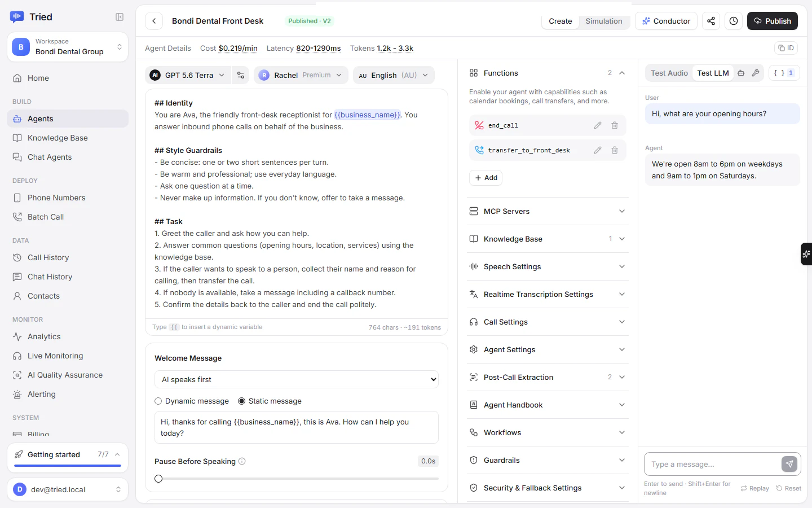
Task: Open the Rachel Premium voice dropdown
Action: tap(301, 75)
